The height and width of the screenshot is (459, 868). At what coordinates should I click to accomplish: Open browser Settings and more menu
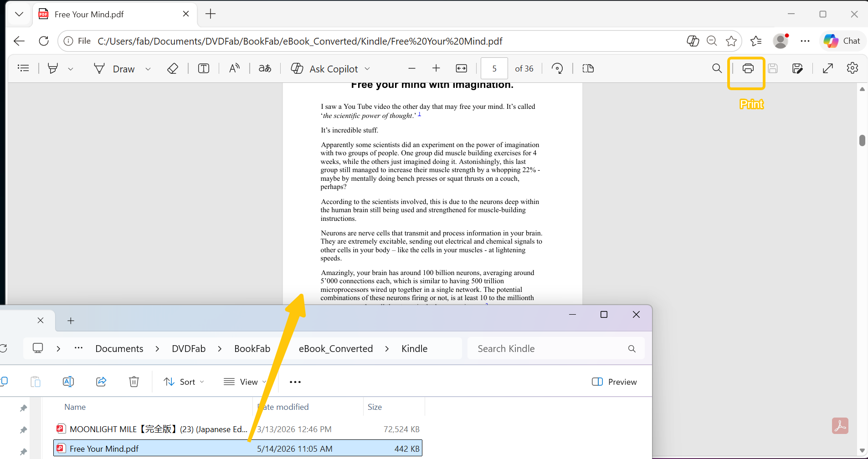805,41
